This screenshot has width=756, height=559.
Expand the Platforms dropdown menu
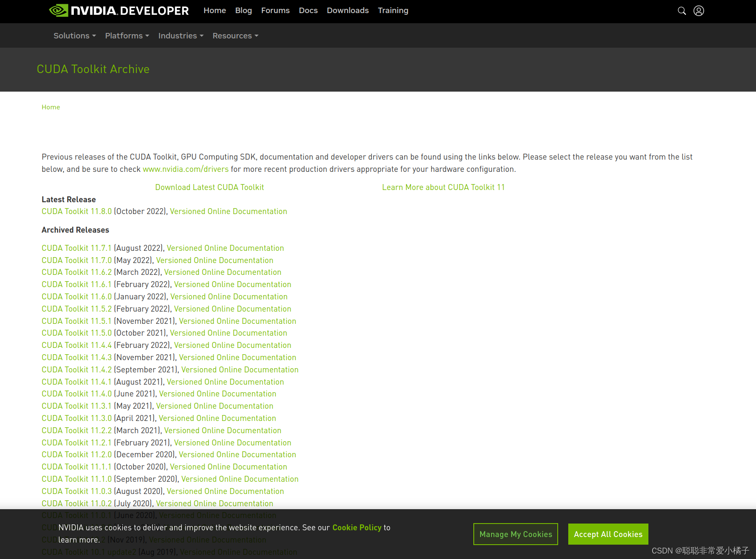(127, 36)
